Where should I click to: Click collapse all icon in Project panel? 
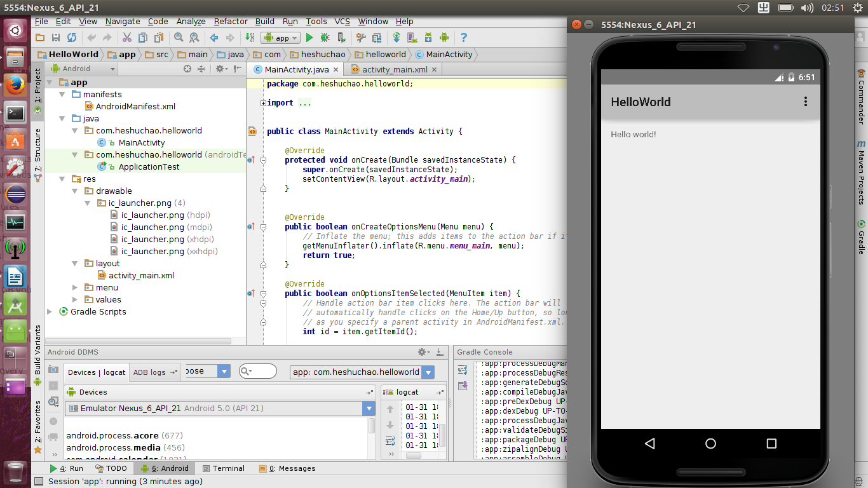click(201, 69)
